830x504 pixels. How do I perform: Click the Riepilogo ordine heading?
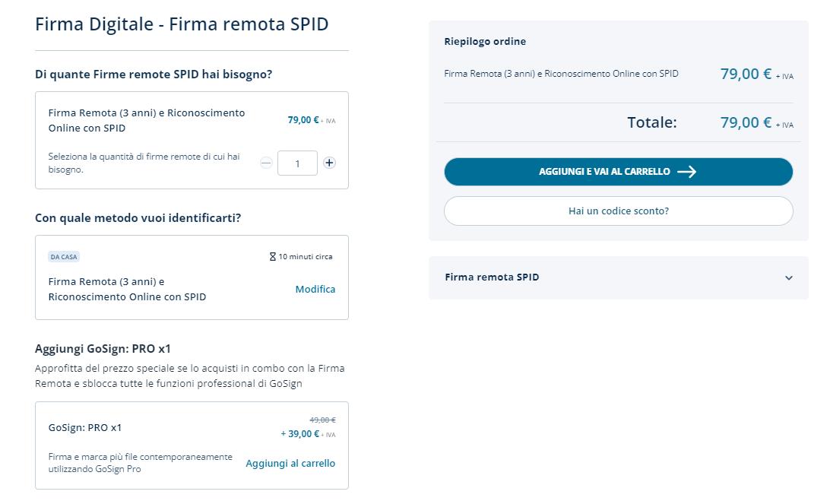[x=485, y=42]
